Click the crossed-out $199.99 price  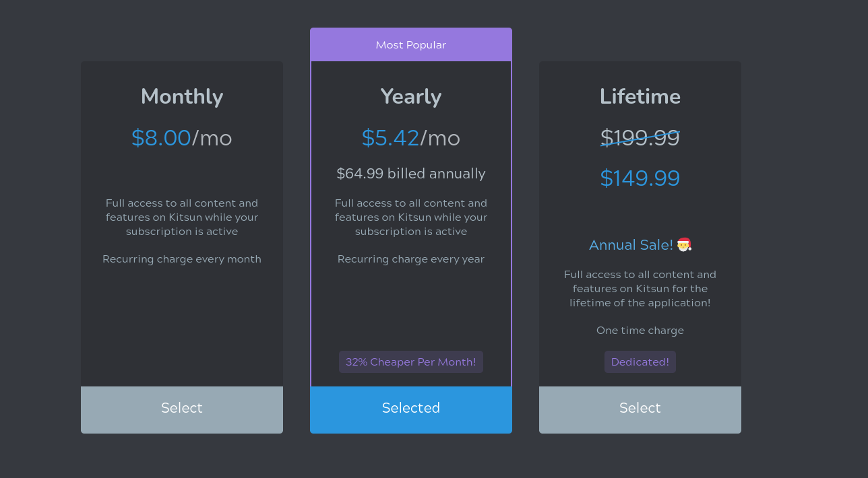click(x=640, y=137)
